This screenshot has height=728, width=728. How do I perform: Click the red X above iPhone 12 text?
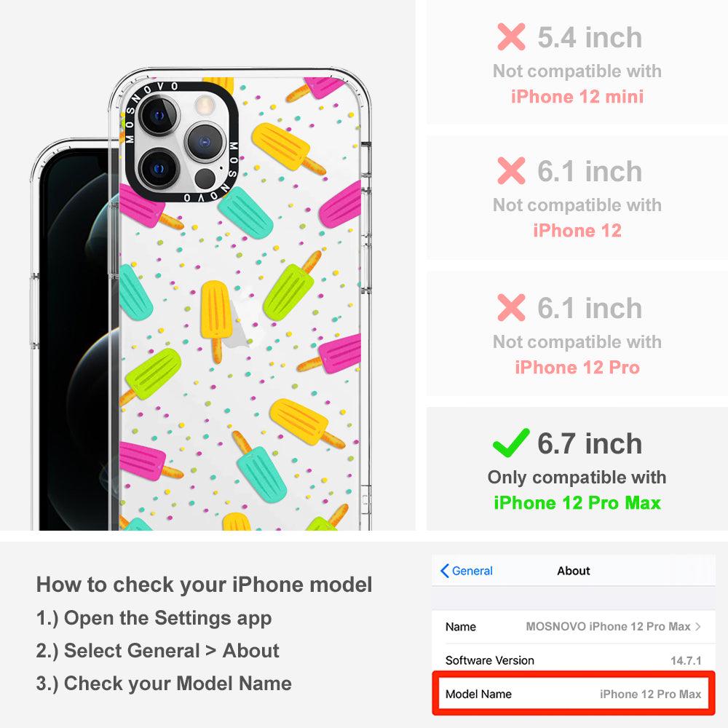pyautogui.click(x=511, y=170)
